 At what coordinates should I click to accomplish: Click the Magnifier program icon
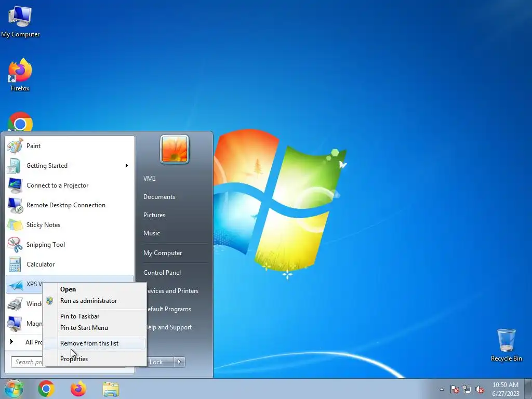pos(15,324)
